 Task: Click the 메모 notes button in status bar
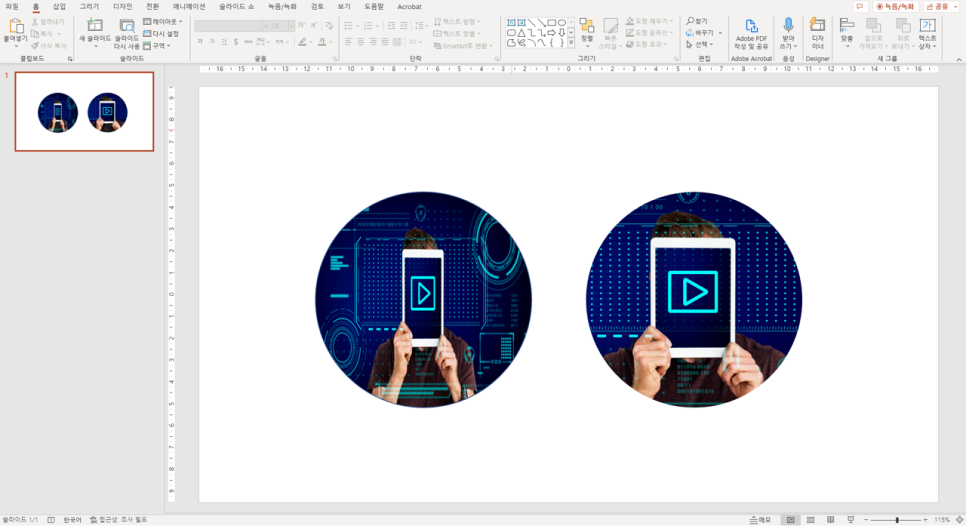pos(760,520)
